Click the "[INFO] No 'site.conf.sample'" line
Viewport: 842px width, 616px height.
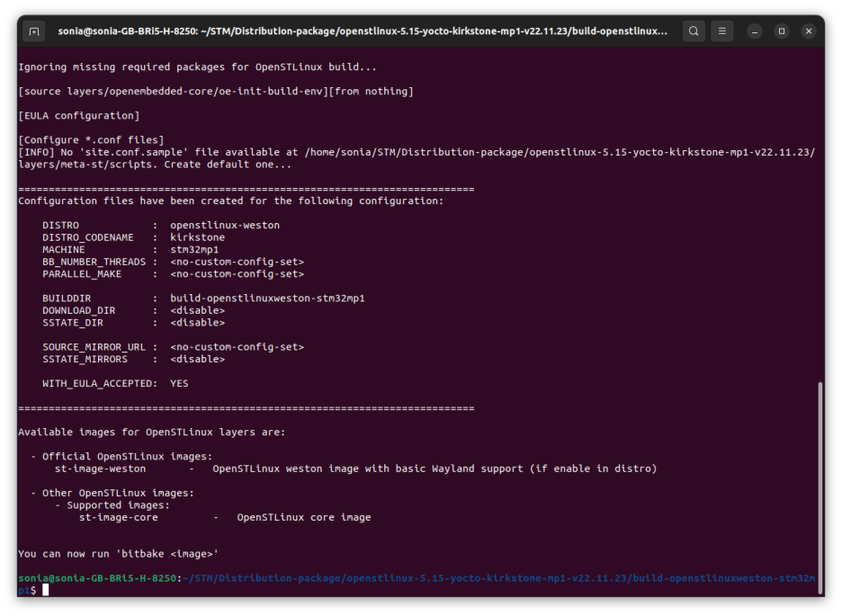[417, 157]
